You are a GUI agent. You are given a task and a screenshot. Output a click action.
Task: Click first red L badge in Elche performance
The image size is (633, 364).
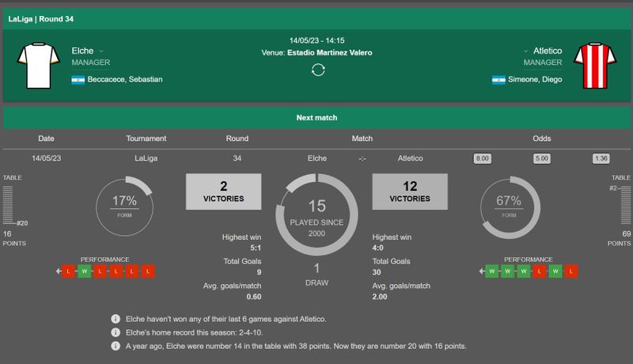point(68,271)
